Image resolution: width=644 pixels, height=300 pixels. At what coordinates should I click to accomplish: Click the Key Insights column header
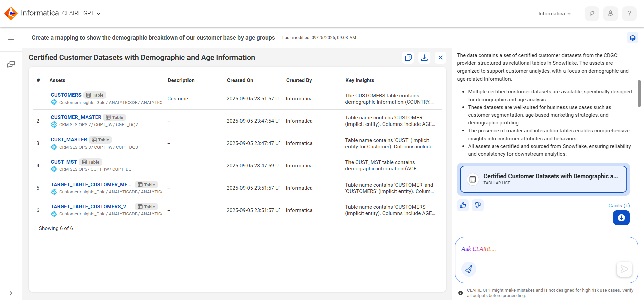[x=360, y=80]
